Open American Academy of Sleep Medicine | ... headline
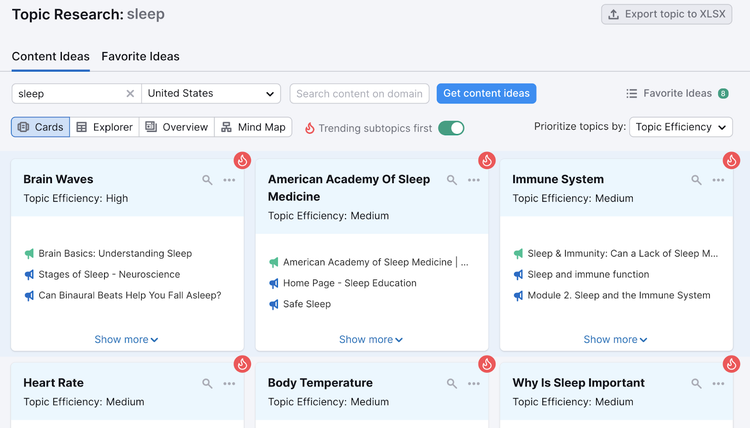The height and width of the screenshot is (428, 750). coord(376,262)
